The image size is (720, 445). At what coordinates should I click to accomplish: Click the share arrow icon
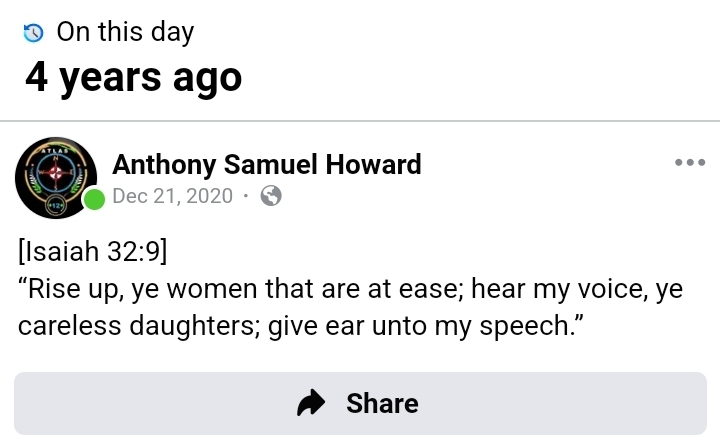click(313, 403)
